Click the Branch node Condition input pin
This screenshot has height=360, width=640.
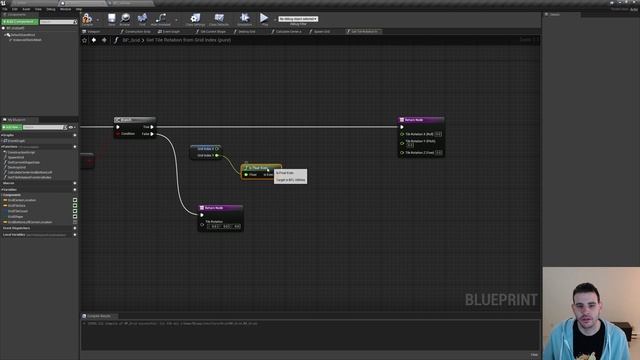pos(118,134)
